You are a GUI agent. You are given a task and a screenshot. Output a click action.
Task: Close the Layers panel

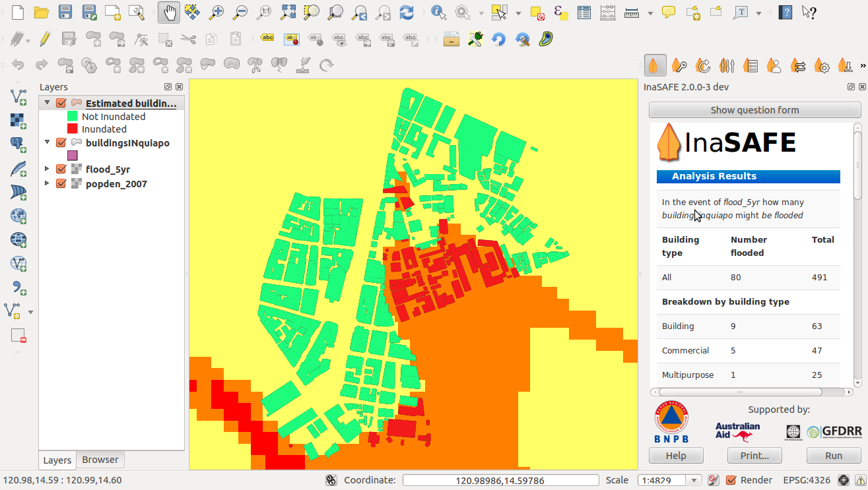point(179,87)
